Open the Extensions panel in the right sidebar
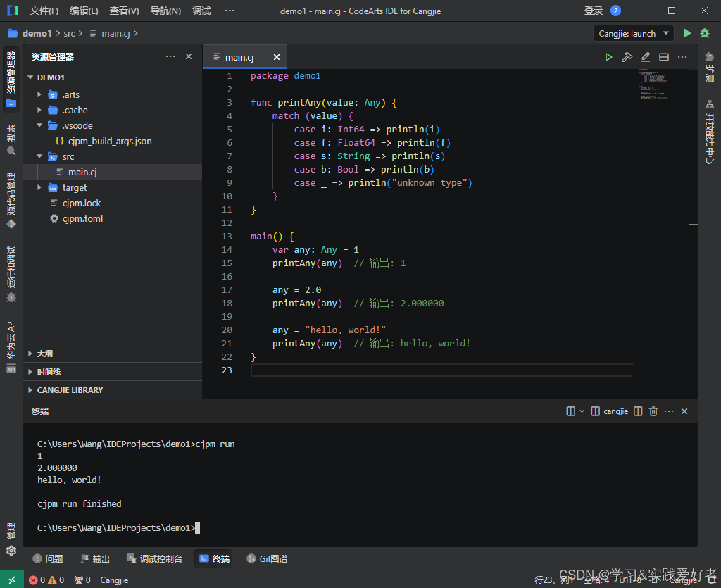The width and height of the screenshot is (721, 588). [710, 67]
